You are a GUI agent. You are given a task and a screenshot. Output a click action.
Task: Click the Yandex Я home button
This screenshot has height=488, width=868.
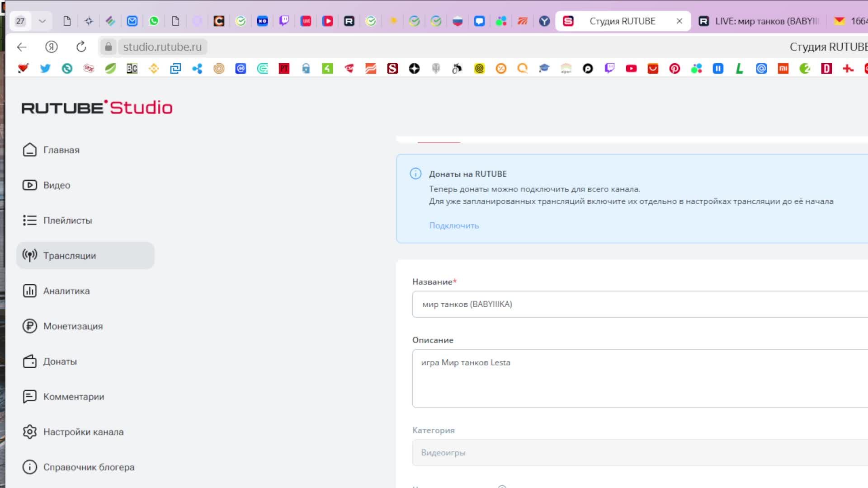(x=52, y=47)
